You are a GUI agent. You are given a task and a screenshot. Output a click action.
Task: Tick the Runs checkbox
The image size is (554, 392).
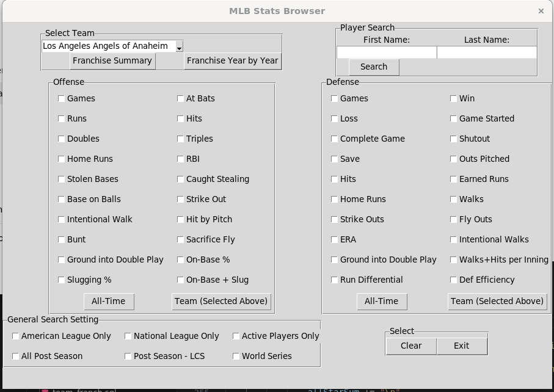61,118
